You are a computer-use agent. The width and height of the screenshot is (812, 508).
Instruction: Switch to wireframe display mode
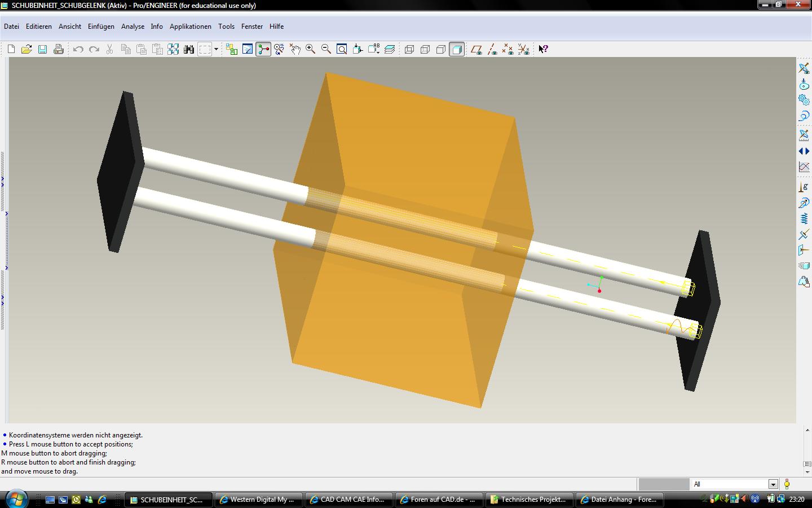(409, 49)
